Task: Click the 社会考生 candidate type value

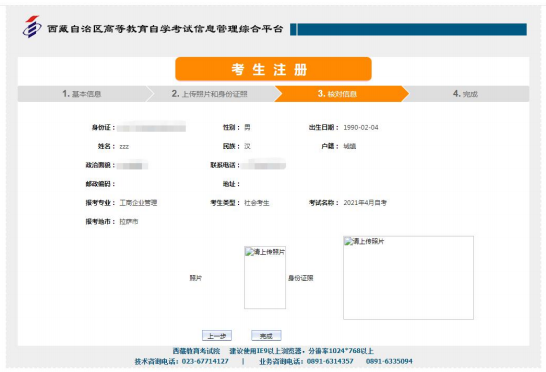Action: pyautogui.click(x=257, y=203)
